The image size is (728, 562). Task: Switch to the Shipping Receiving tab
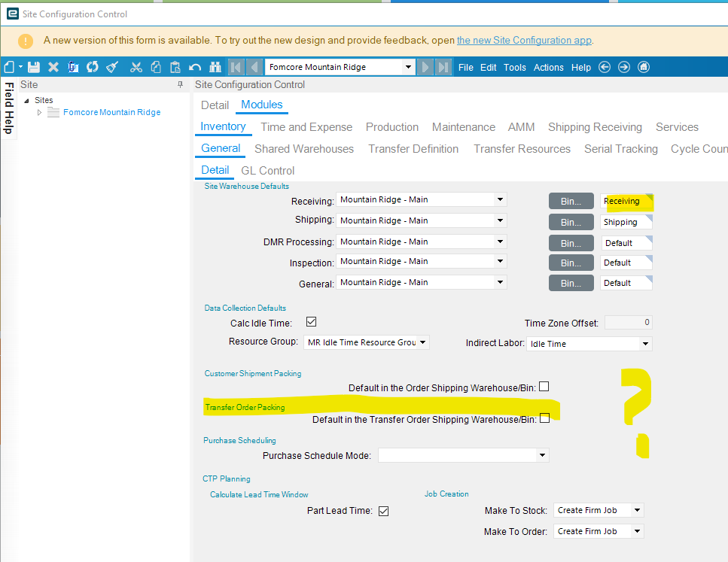(x=595, y=127)
